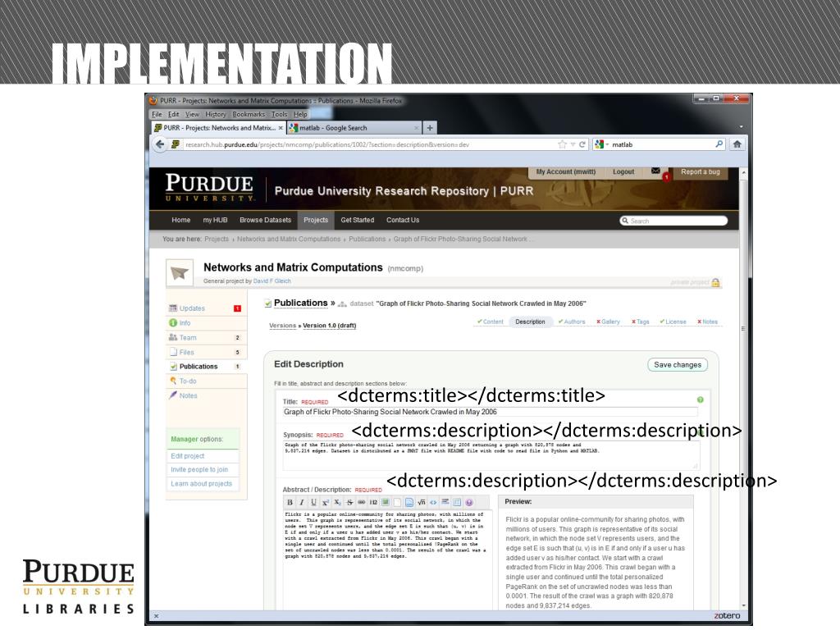
Task: Open the Tags section tab
Action: (x=640, y=322)
